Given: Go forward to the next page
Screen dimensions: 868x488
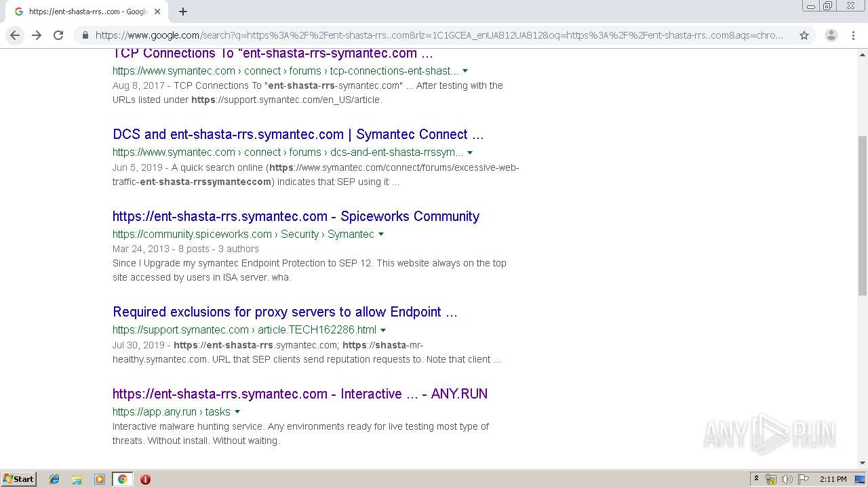Looking at the screenshot, I should click(x=37, y=35).
